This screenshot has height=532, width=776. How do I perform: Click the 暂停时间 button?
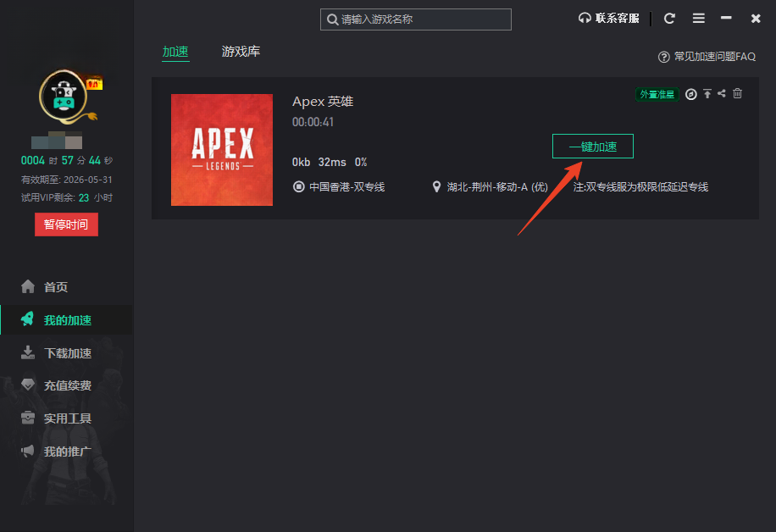click(x=66, y=224)
